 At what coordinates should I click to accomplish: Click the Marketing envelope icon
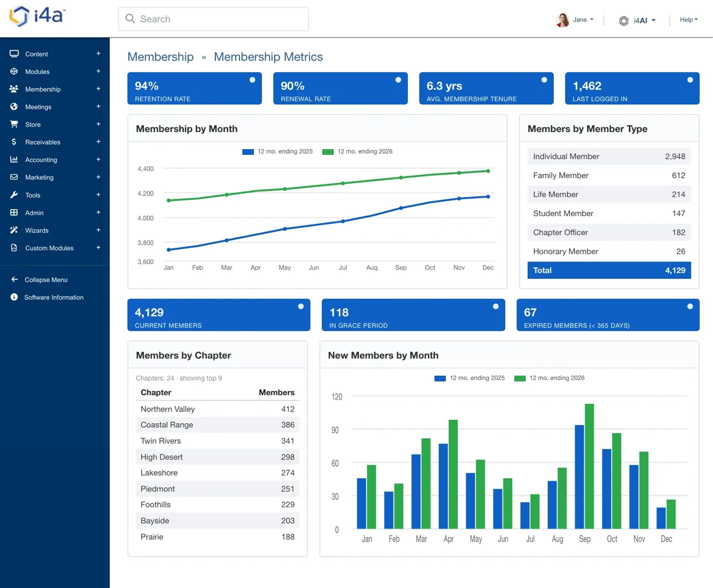coord(14,177)
